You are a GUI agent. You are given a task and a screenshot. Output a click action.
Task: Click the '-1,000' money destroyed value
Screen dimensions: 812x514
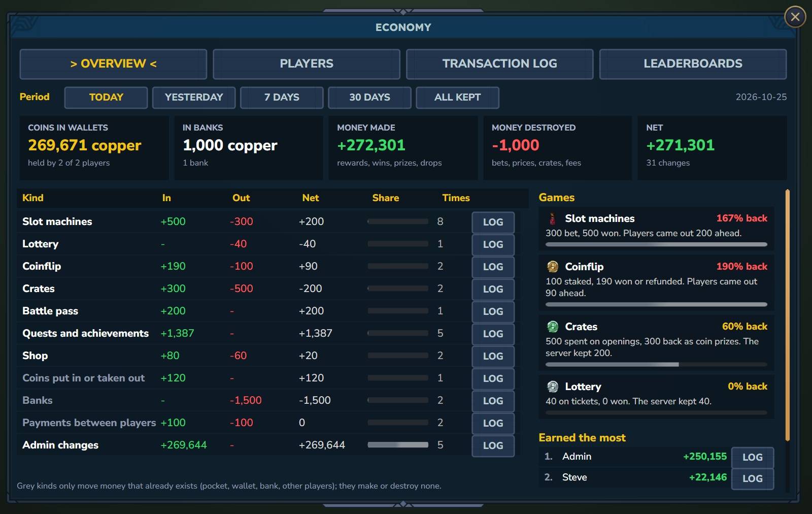(515, 145)
